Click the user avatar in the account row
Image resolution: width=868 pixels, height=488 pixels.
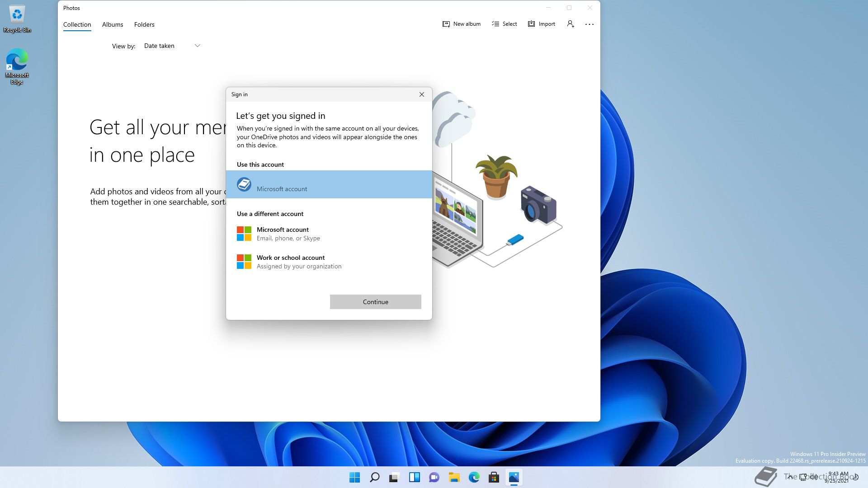coord(244,184)
